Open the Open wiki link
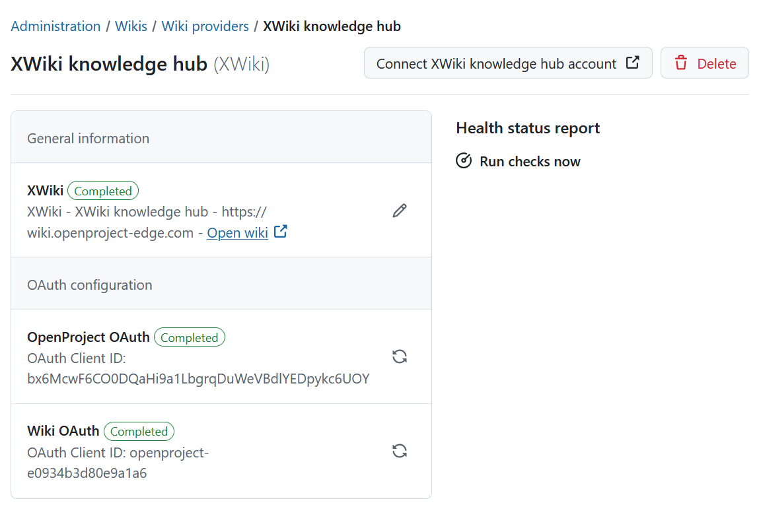 [237, 233]
